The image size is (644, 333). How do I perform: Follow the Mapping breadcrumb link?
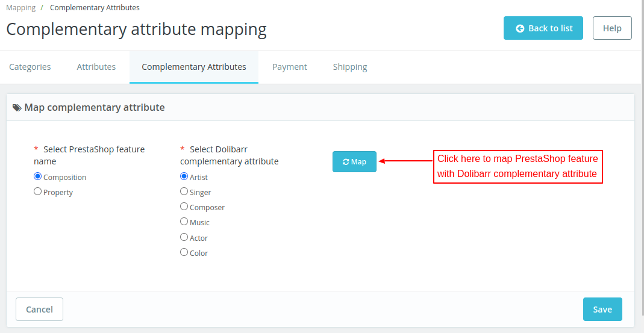click(20, 7)
